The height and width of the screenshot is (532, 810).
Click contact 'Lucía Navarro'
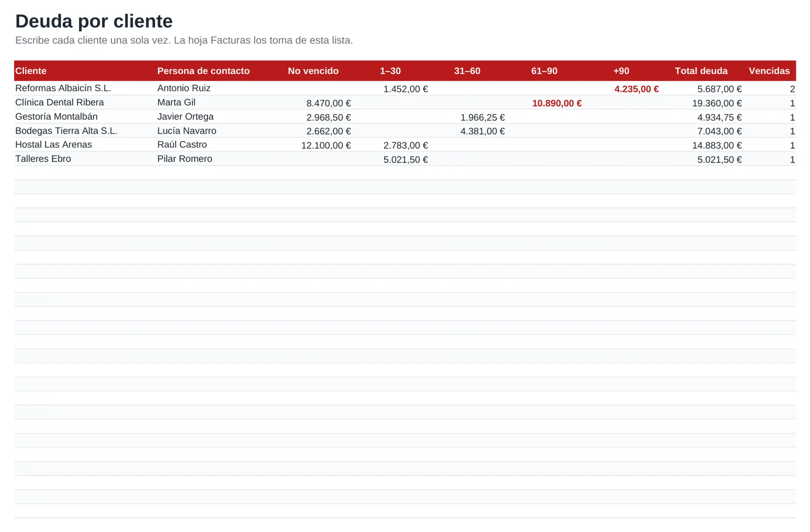[x=187, y=131]
